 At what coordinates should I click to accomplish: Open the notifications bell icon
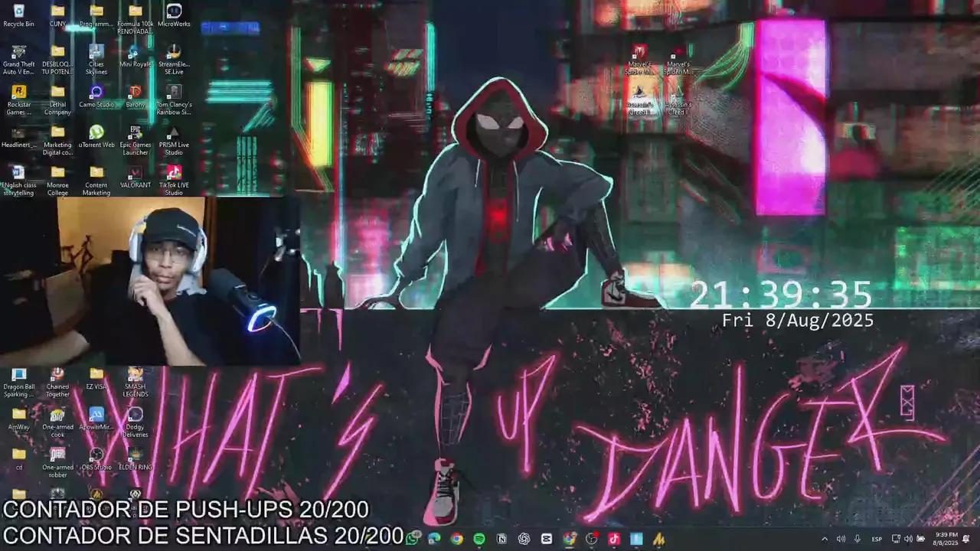967,539
